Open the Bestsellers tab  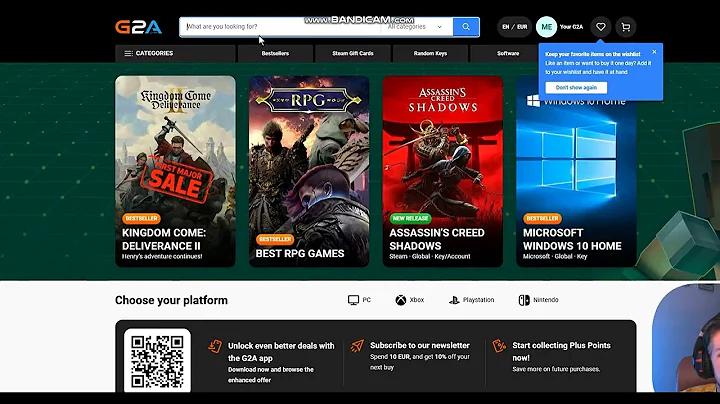pyautogui.click(x=275, y=53)
